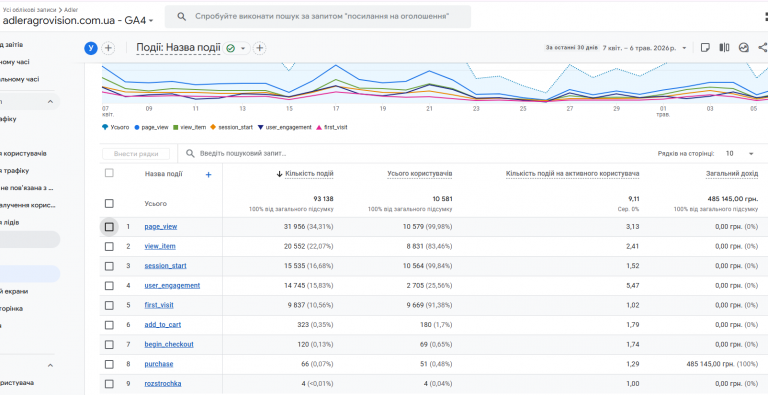The width and height of the screenshot is (768, 395).
Task: Open the purchase event link
Action: tap(159, 364)
